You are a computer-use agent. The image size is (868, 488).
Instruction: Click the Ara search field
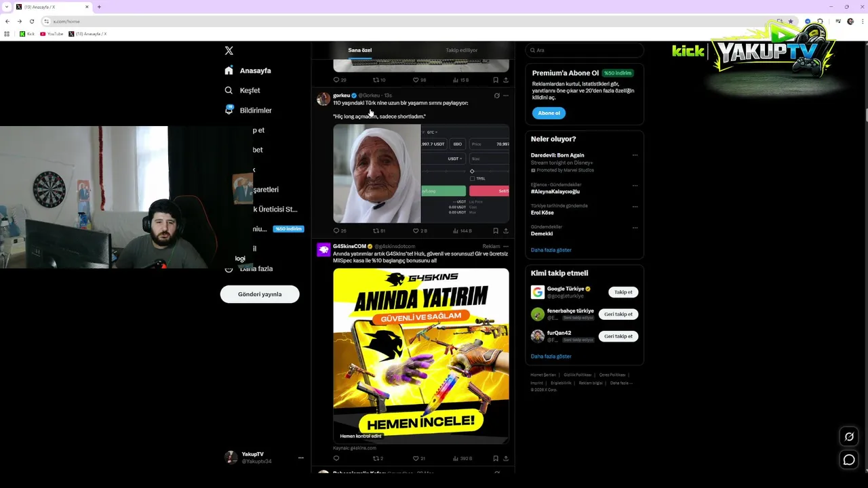click(x=585, y=50)
